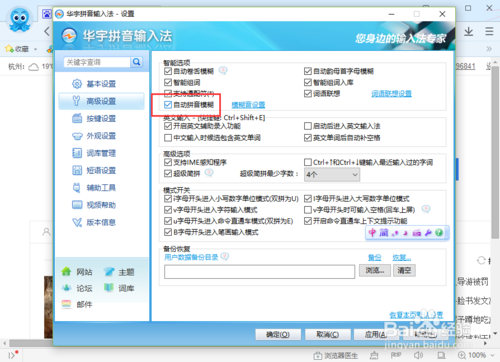Click the 浏览... browse button
This screenshot has width=500, height=362.
coord(375,270)
